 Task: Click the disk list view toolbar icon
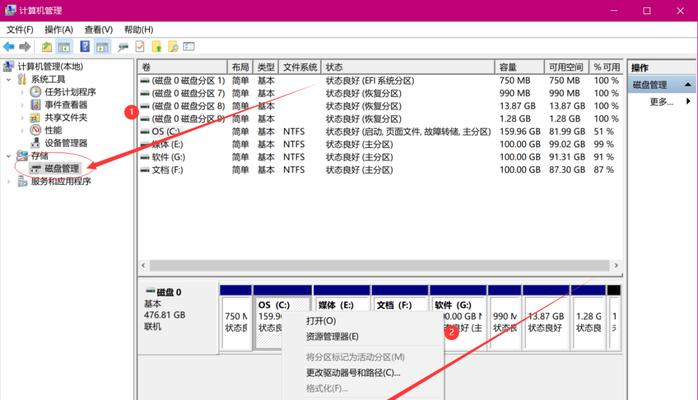pos(189,46)
